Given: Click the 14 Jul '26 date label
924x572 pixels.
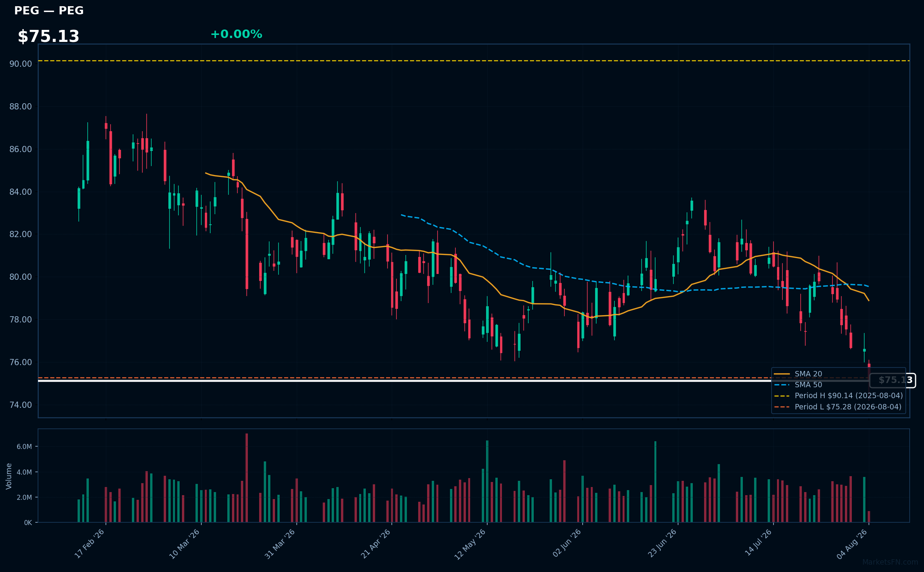Looking at the screenshot, I should point(758,543).
